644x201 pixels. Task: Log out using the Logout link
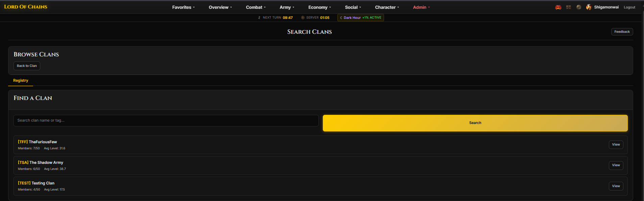coord(629,7)
